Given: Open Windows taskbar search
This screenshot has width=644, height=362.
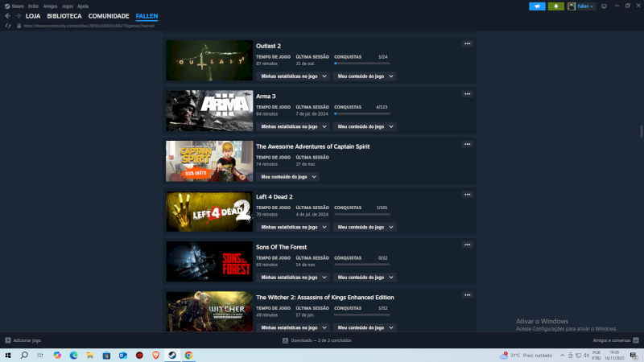Looking at the screenshot, I should pyautogui.click(x=24, y=356).
